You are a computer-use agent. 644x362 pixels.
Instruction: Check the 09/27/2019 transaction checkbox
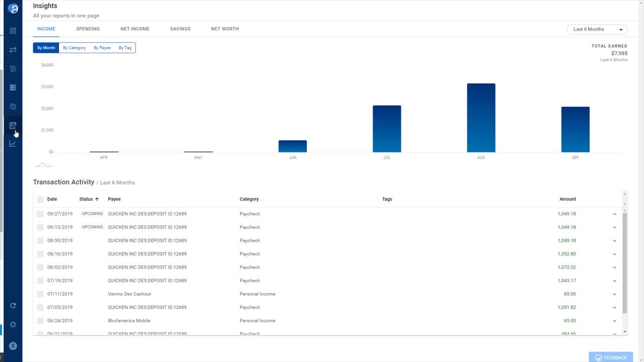pyautogui.click(x=40, y=214)
